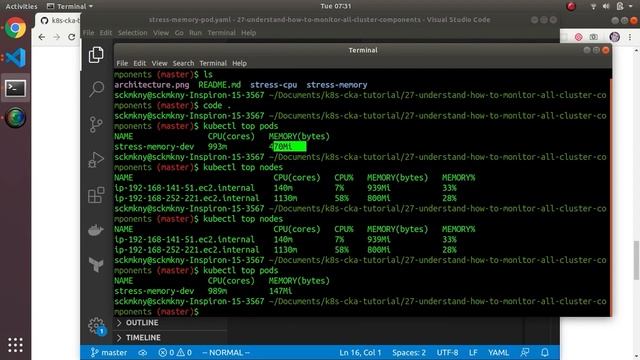Open VS Code Help menu
Image resolution: width=640 pixels, height=360 pixels.
click(248, 33)
